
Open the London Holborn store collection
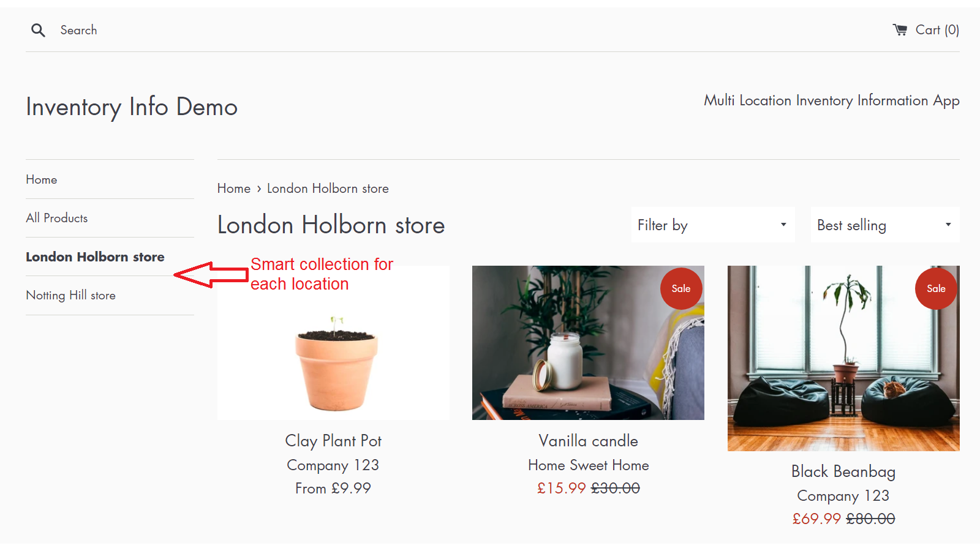(x=95, y=257)
